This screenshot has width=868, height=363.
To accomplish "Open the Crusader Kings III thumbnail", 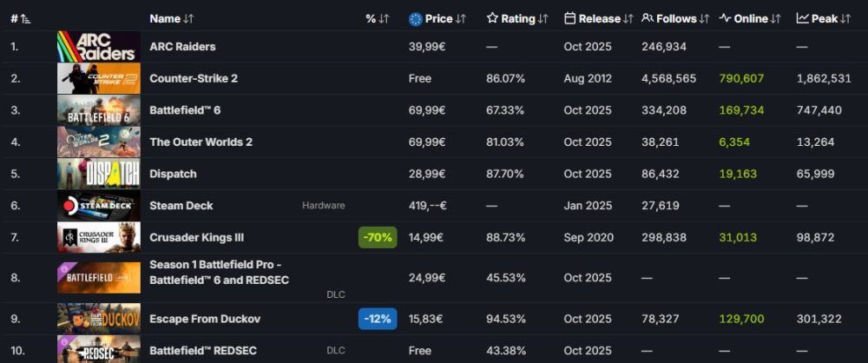I will (x=99, y=237).
